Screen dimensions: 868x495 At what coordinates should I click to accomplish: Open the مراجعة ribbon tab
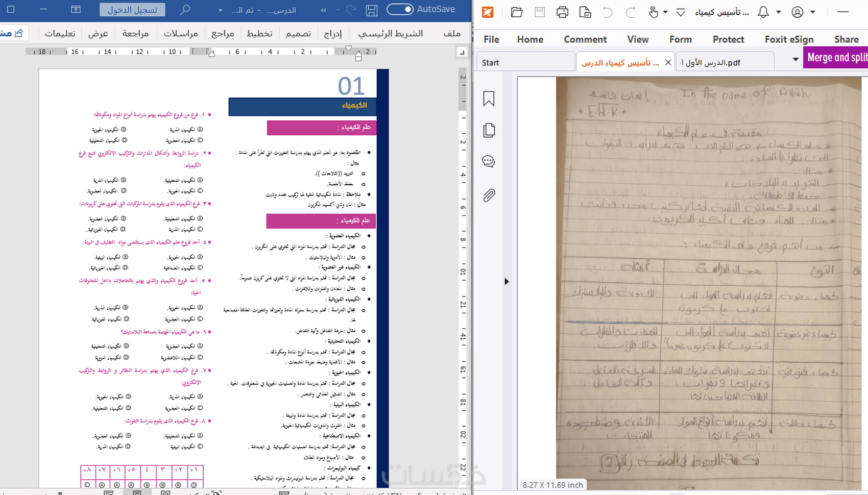[135, 33]
